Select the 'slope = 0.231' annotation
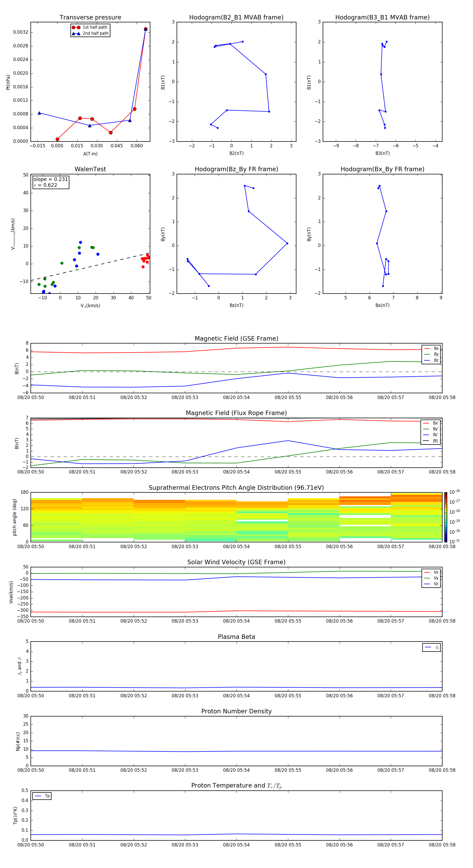The image size is (473, 868). (50, 179)
